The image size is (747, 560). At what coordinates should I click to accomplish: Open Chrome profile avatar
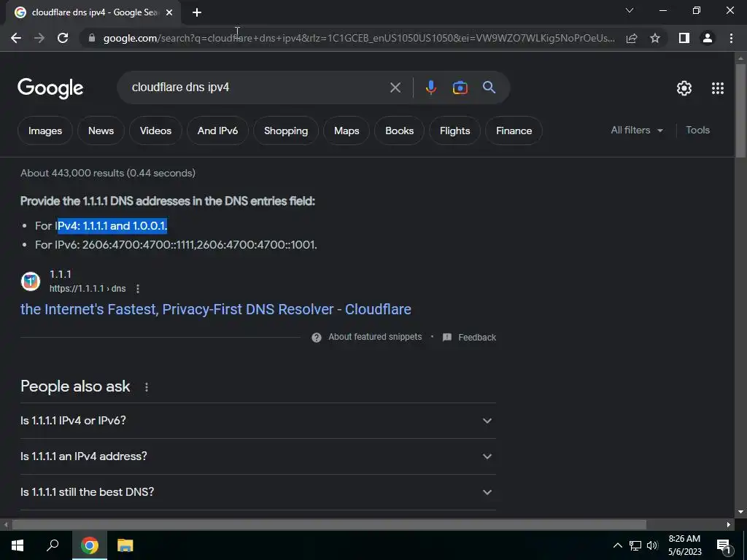point(708,38)
